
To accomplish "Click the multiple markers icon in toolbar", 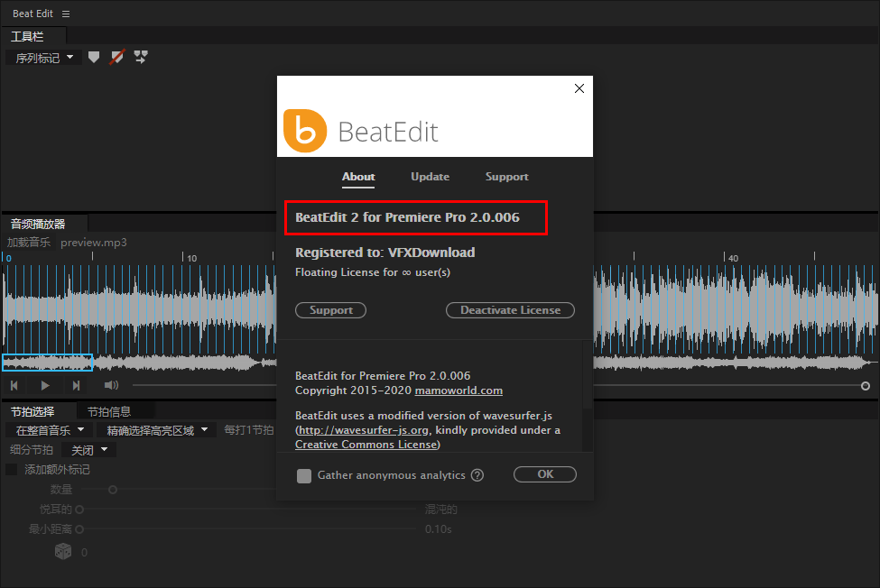I will coord(141,57).
